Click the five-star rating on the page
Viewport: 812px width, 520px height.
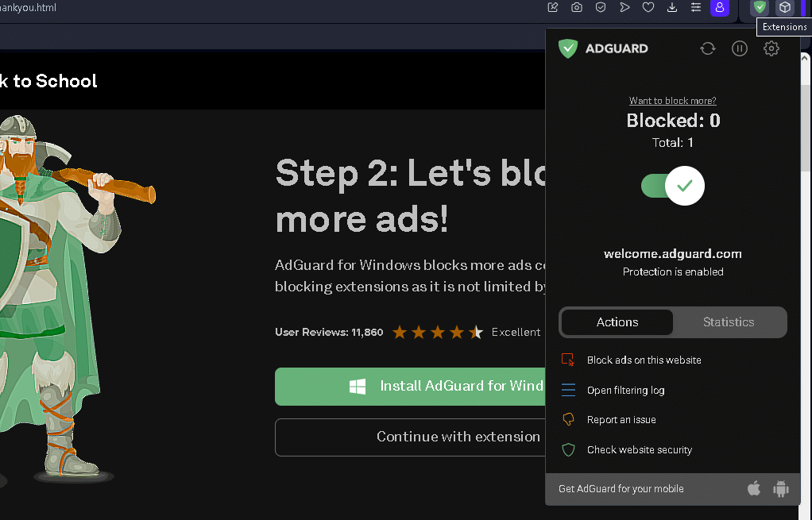[438, 332]
